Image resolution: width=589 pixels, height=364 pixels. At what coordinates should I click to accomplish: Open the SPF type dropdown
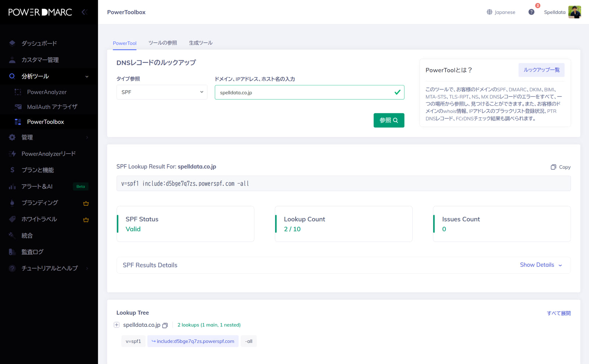click(x=162, y=92)
